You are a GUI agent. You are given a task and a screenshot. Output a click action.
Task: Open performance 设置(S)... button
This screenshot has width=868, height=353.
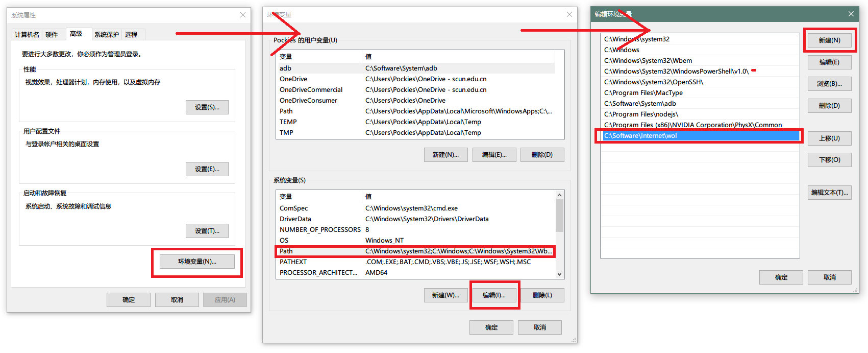click(x=207, y=107)
